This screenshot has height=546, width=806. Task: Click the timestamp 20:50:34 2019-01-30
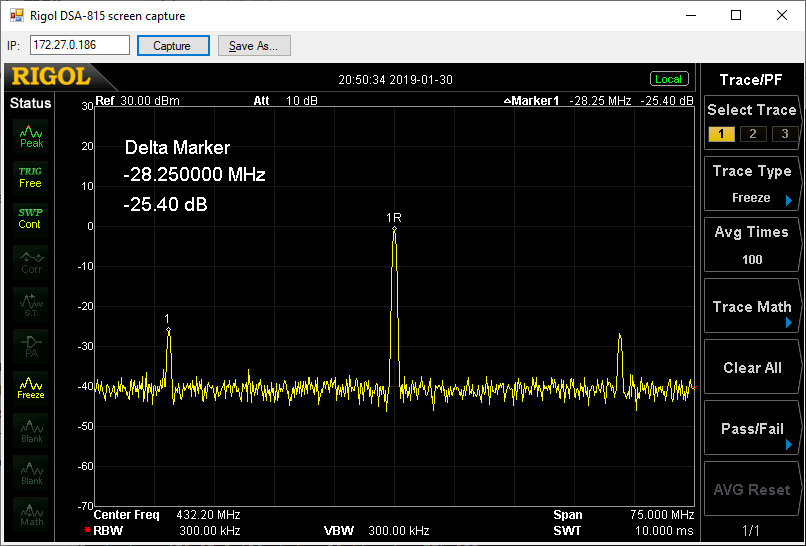pos(395,80)
